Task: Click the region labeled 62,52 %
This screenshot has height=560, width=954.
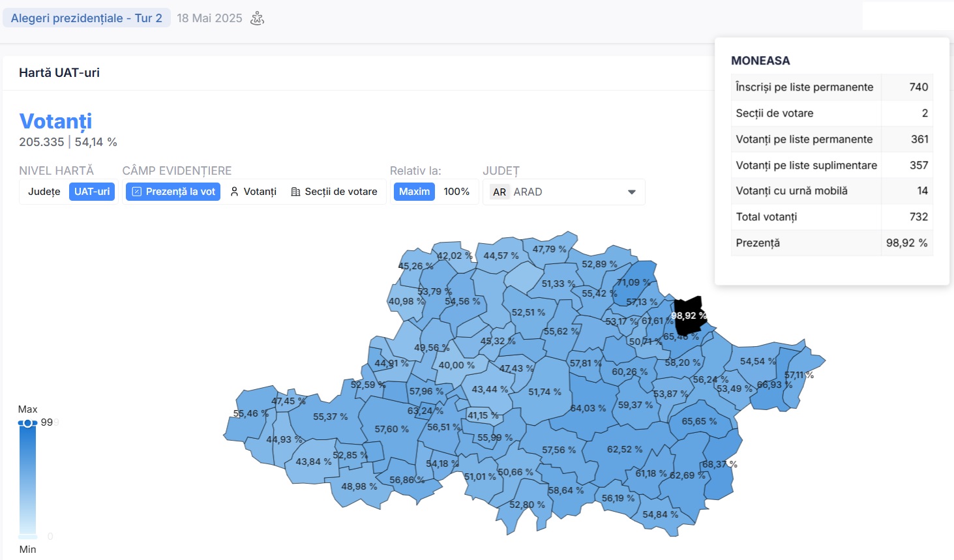Action: click(x=625, y=449)
